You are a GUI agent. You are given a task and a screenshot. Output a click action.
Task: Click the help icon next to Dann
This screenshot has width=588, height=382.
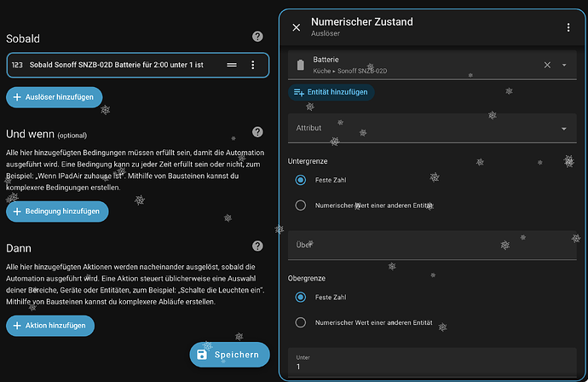pyautogui.click(x=257, y=246)
